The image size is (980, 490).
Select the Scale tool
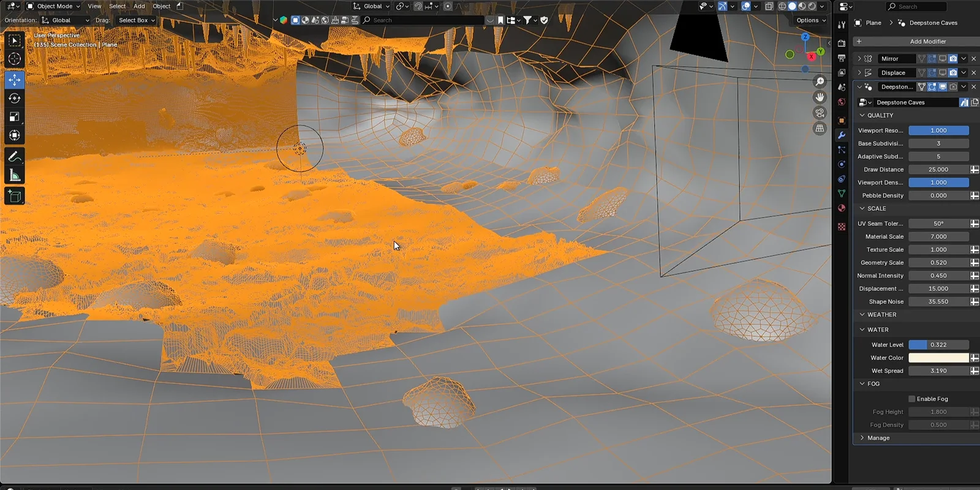tap(15, 117)
